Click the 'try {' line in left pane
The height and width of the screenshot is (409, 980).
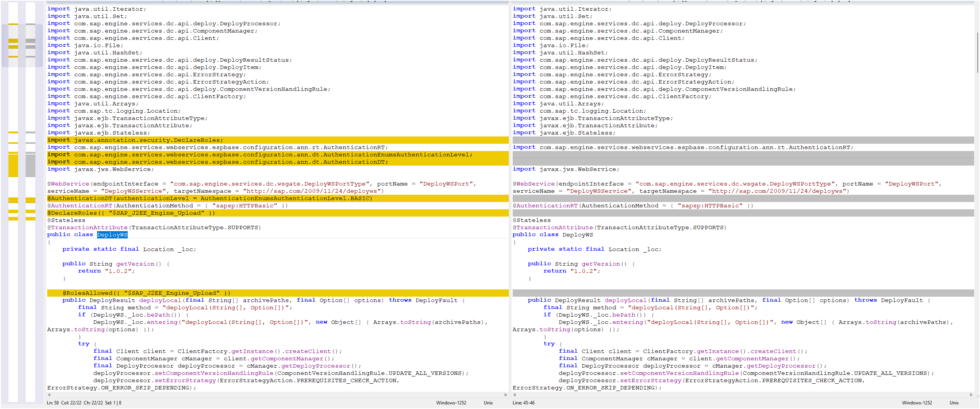(x=87, y=344)
